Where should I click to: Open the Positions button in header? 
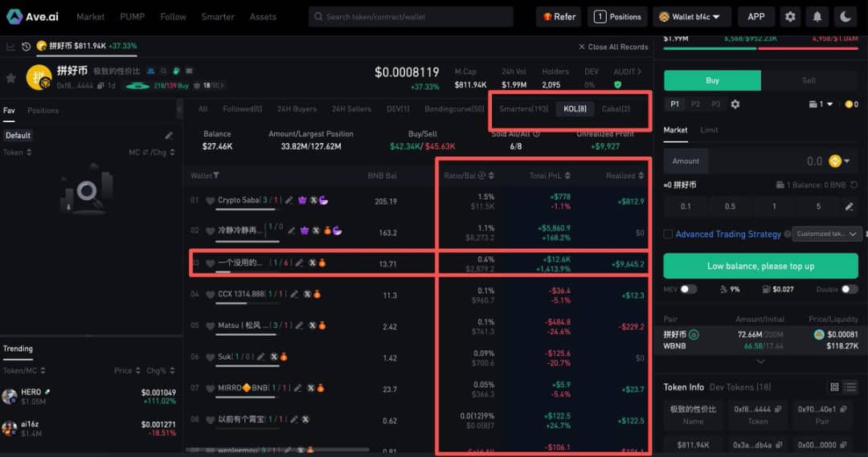tap(617, 17)
